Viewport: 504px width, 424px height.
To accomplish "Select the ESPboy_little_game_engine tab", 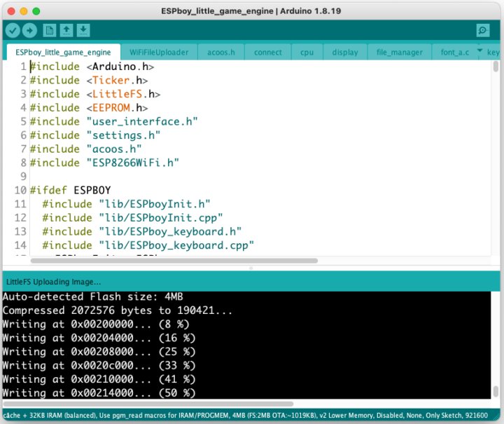I will click(63, 53).
